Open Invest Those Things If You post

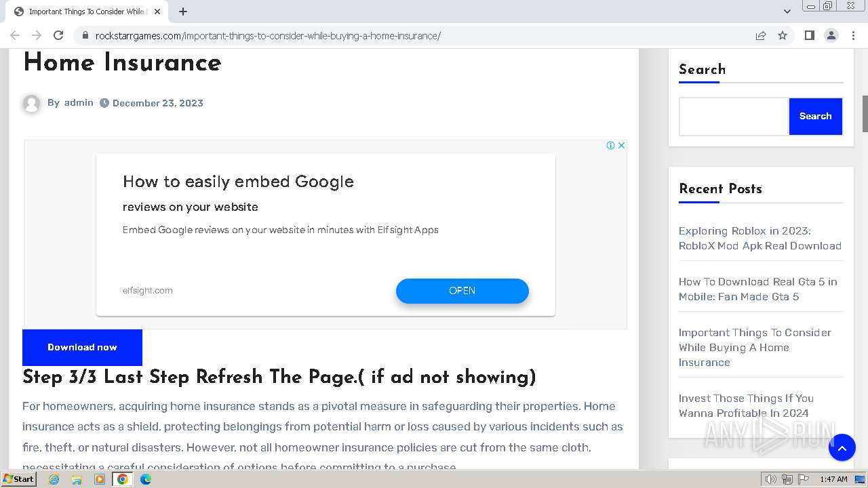point(746,405)
